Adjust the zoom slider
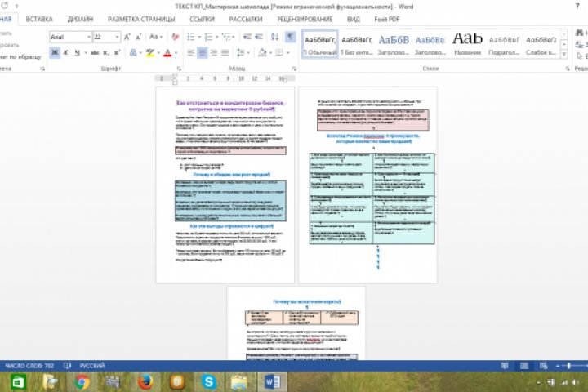This screenshot has width=588, height=392. (569, 366)
